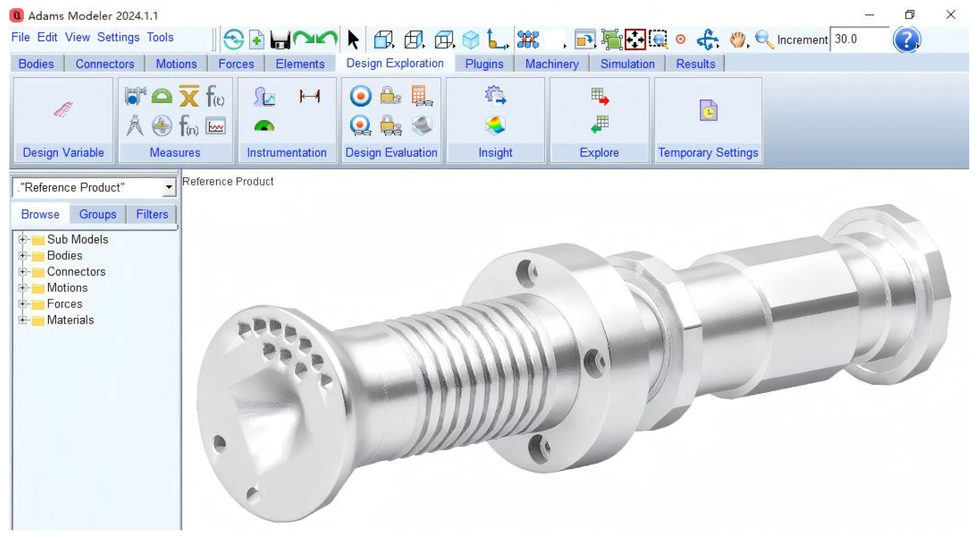Click the blue help question mark
980x540 pixels.
(x=906, y=40)
